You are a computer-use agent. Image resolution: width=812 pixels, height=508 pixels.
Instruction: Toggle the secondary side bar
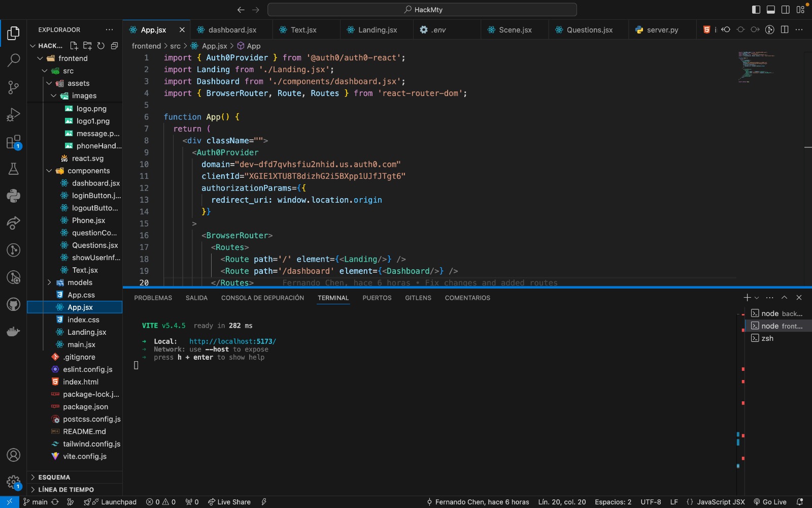[x=786, y=10]
